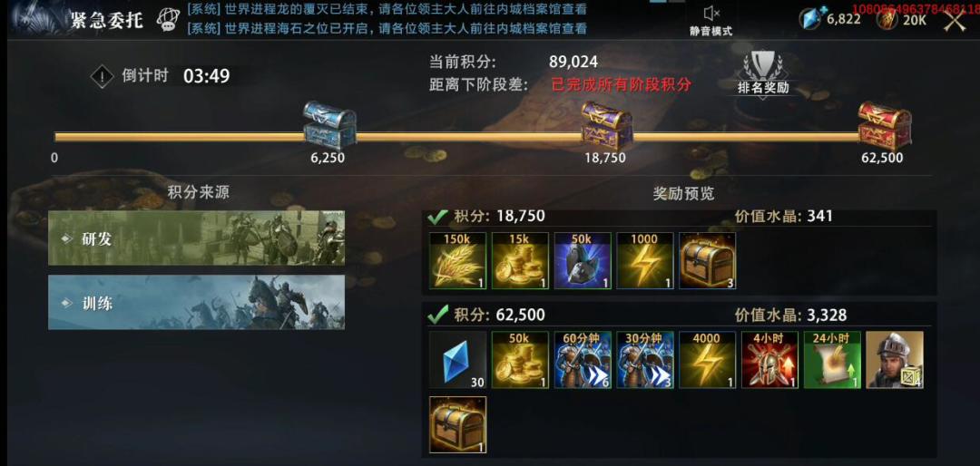Expand the 研发 points source
This screenshot has height=466, width=980.
point(196,238)
